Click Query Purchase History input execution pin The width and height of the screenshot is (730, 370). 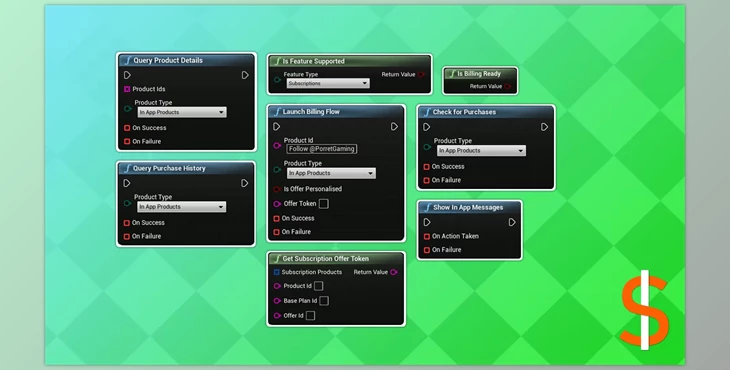[x=127, y=183]
